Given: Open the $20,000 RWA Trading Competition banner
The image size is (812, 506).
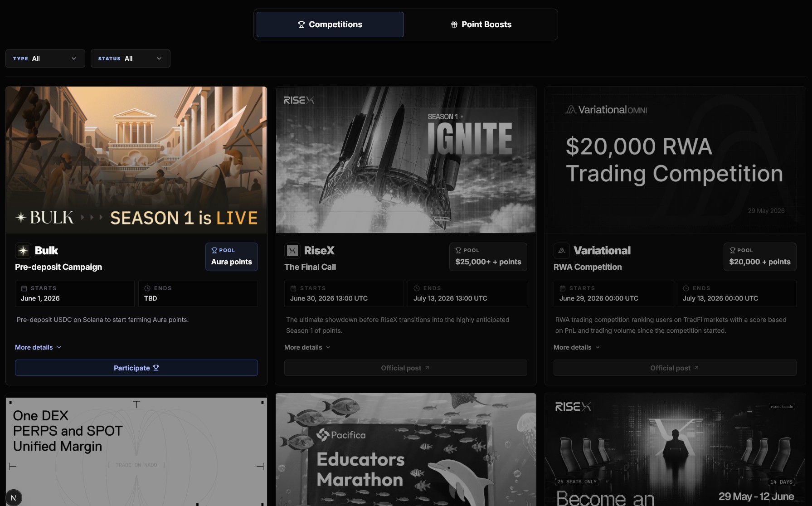Looking at the screenshot, I should pyautogui.click(x=675, y=160).
